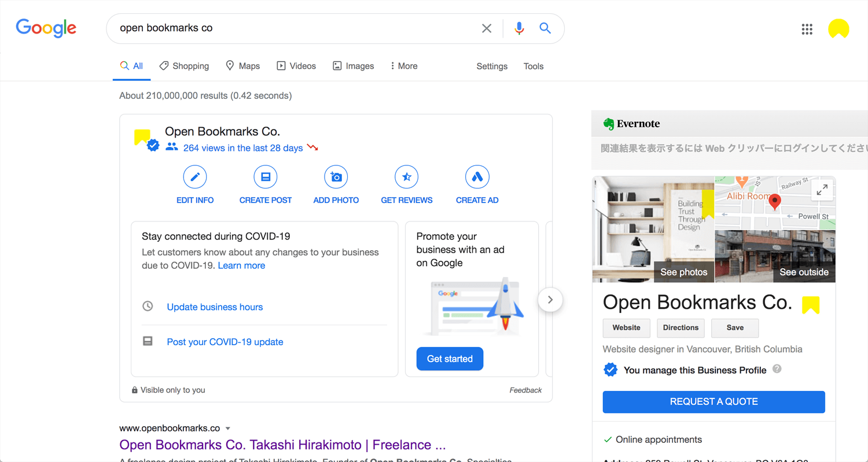Click the clock icon beside Update business hours
The height and width of the screenshot is (462, 868).
click(x=148, y=306)
